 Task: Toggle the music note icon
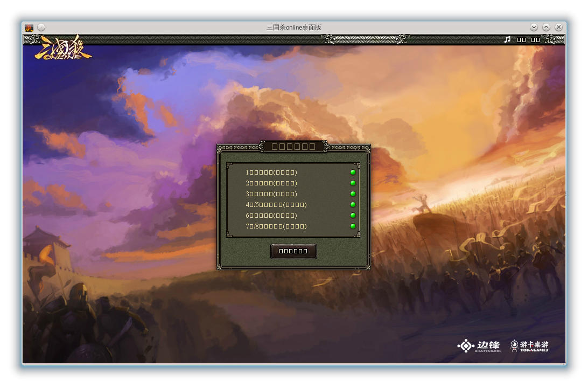[x=507, y=39]
